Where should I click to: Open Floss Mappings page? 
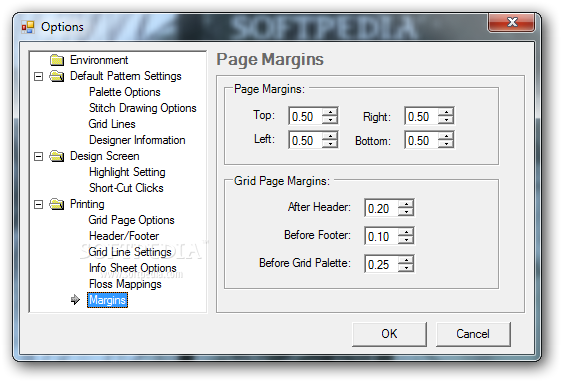coord(125,284)
